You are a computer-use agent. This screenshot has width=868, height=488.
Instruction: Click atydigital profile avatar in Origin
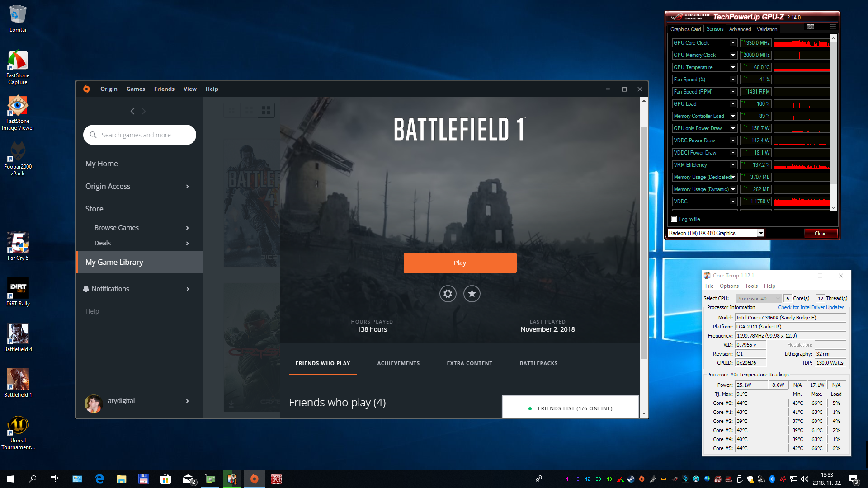(94, 403)
